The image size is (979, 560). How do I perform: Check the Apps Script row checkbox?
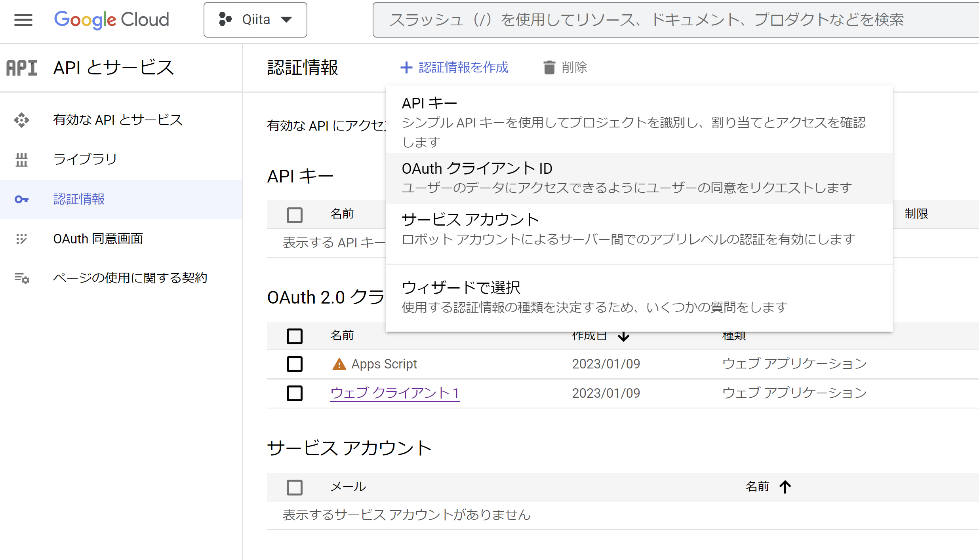295,364
